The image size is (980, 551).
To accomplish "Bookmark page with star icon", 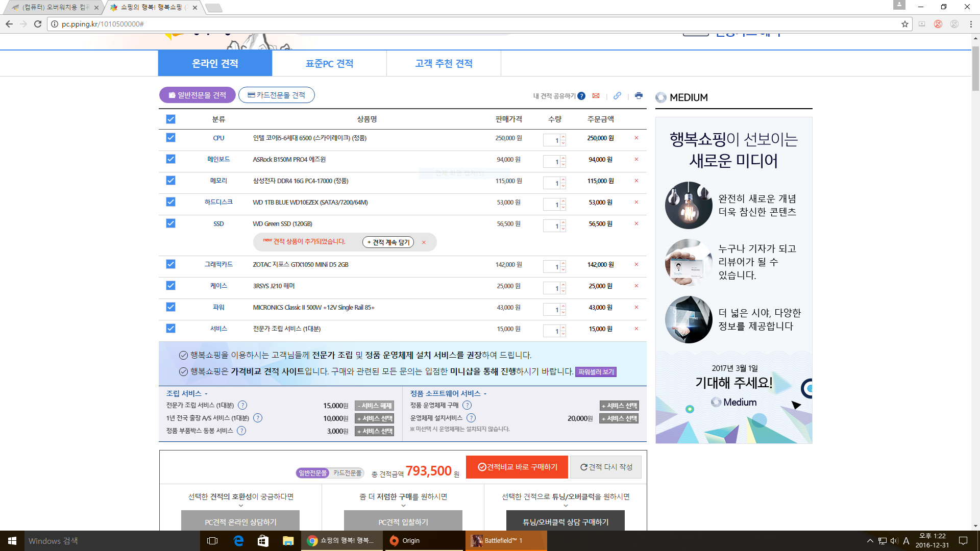I will [905, 24].
